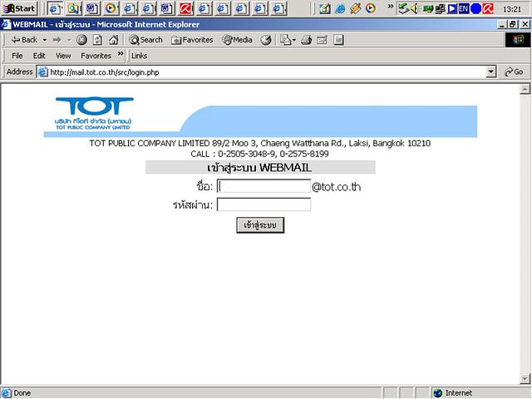The width and height of the screenshot is (532, 399).
Task: Click the Go button
Action: click(514, 72)
